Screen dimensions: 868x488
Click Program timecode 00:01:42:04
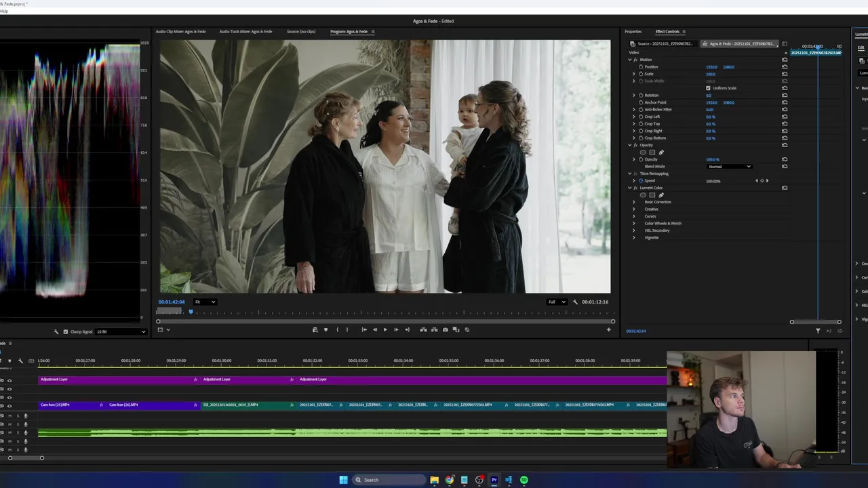click(x=172, y=302)
